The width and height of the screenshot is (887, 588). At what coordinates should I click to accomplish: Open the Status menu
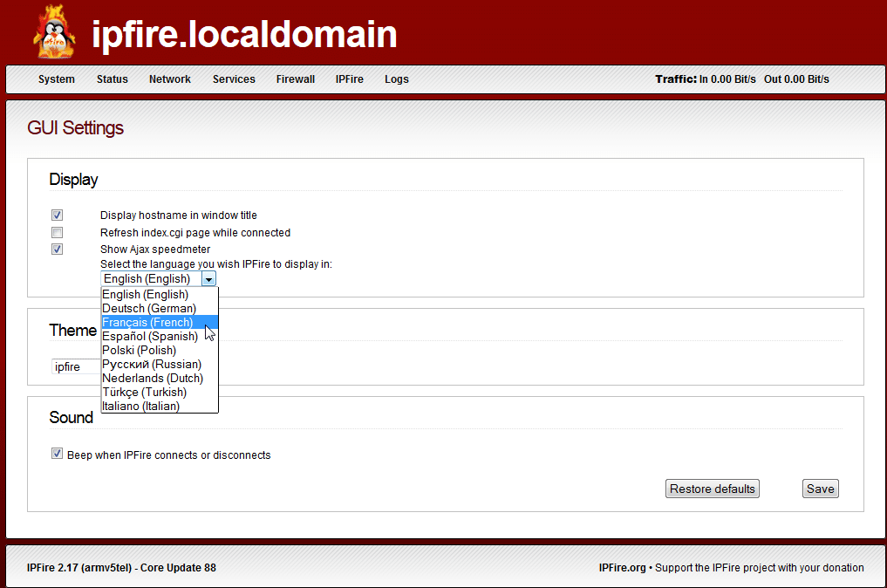pyautogui.click(x=112, y=79)
